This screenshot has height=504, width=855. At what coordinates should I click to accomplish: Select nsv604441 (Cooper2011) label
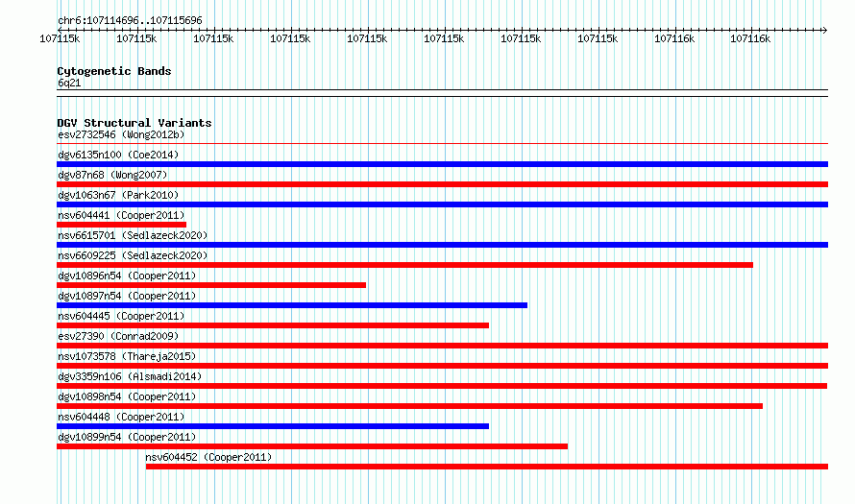121,215
